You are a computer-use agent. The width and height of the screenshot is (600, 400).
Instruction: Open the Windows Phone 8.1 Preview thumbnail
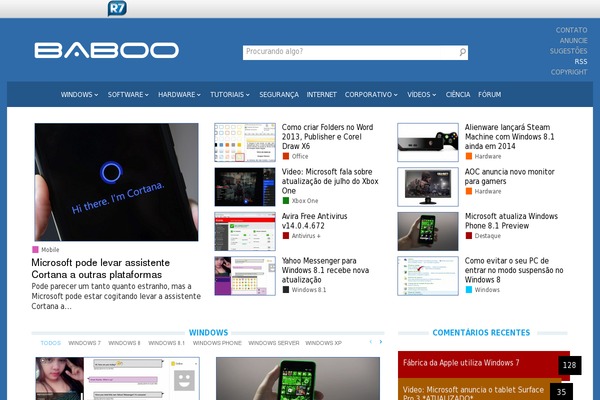click(428, 231)
